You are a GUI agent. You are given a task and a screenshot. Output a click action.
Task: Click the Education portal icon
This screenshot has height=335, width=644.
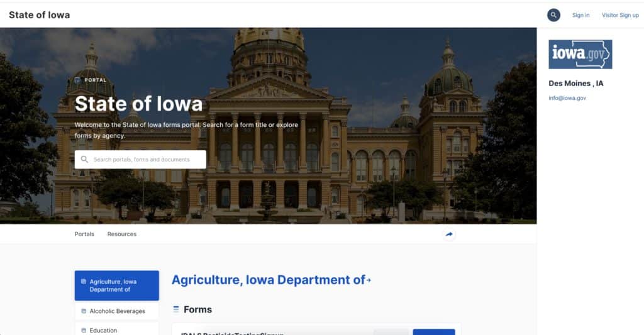pos(84,331)
